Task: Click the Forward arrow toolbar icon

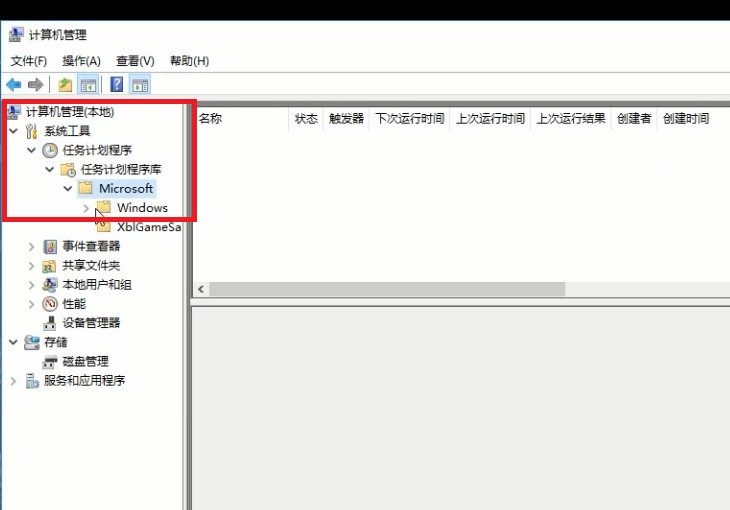Action: click(35, 85)
